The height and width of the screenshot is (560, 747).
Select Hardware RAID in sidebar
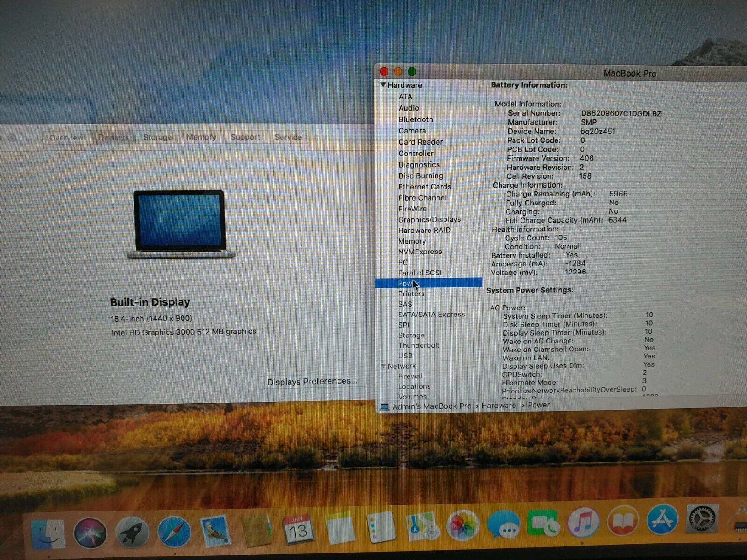pos(424,231)
